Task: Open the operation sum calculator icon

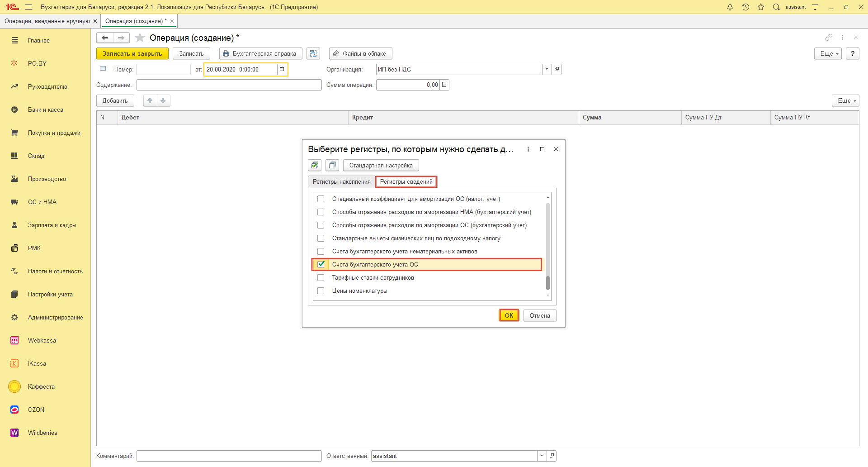Action: click(x=444, y=85)
